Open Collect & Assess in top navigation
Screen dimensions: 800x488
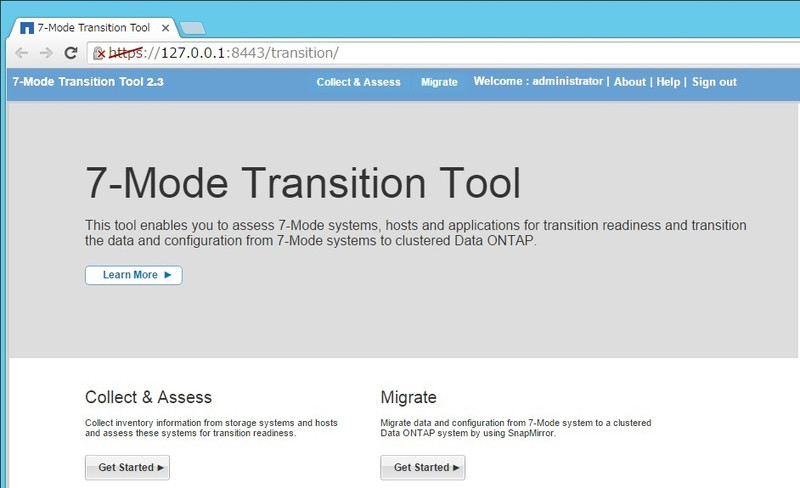click(358, 82)
